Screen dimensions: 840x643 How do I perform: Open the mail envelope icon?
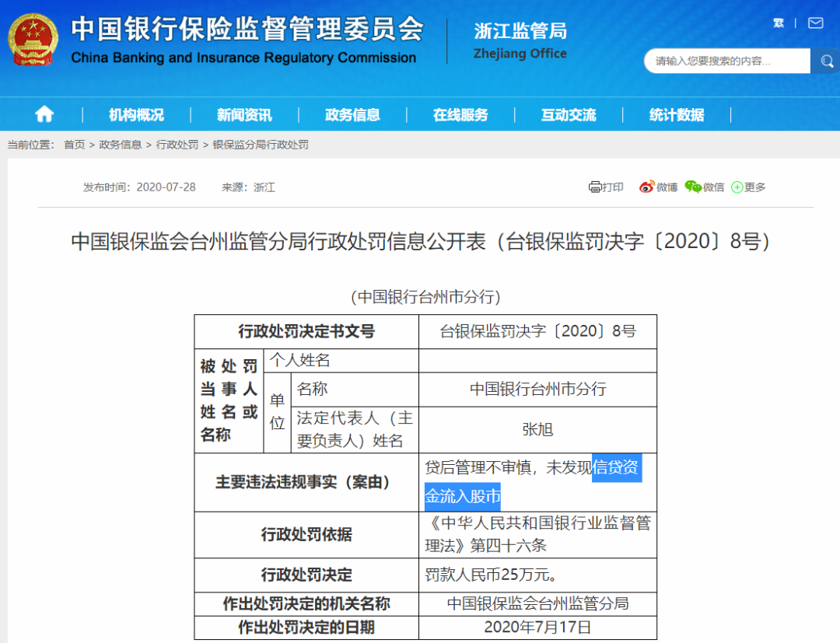pos(815,23)
